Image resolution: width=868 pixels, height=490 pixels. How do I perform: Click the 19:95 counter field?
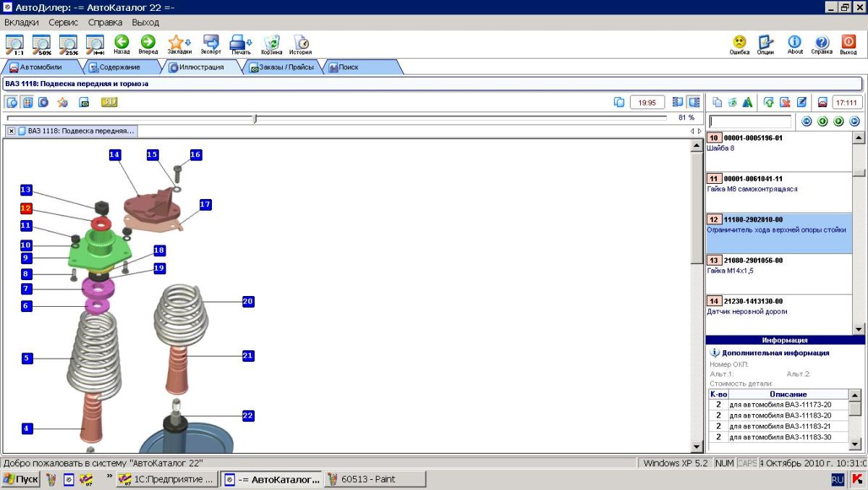click(x=647, y=103)
